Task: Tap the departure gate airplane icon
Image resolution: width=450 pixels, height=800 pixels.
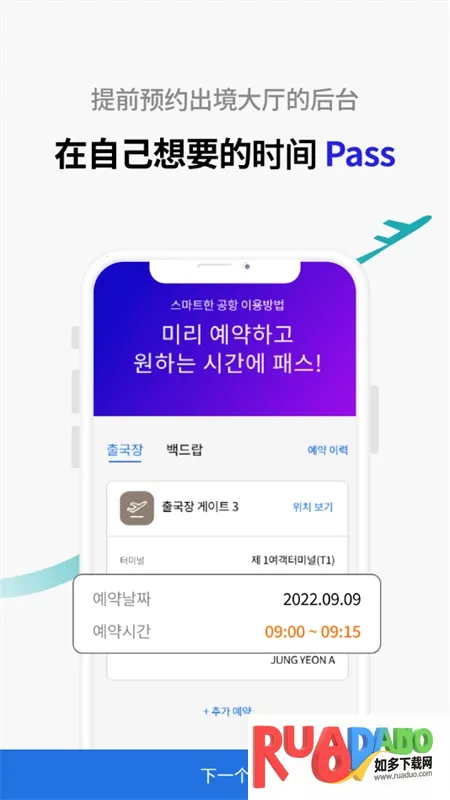Action: point(137,508)
